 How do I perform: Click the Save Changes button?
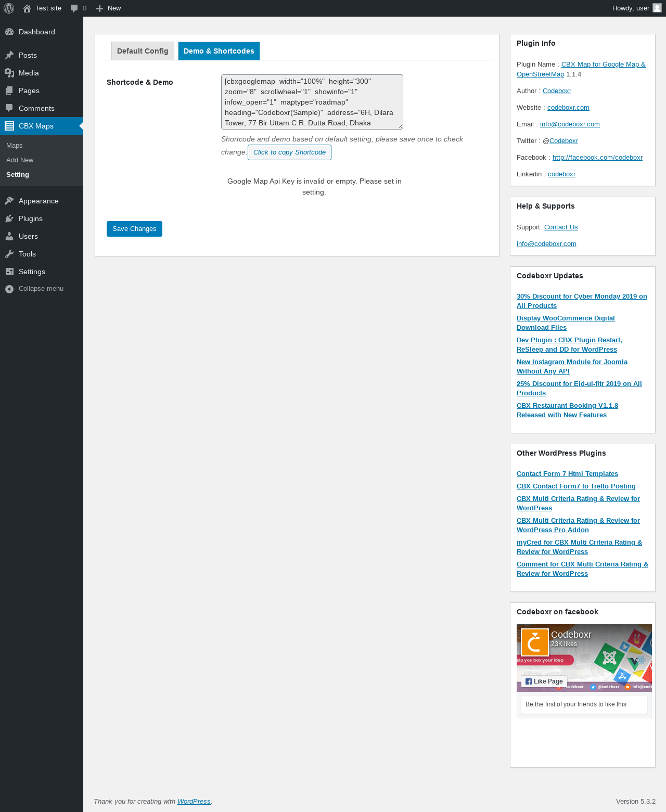coord(134,229)
